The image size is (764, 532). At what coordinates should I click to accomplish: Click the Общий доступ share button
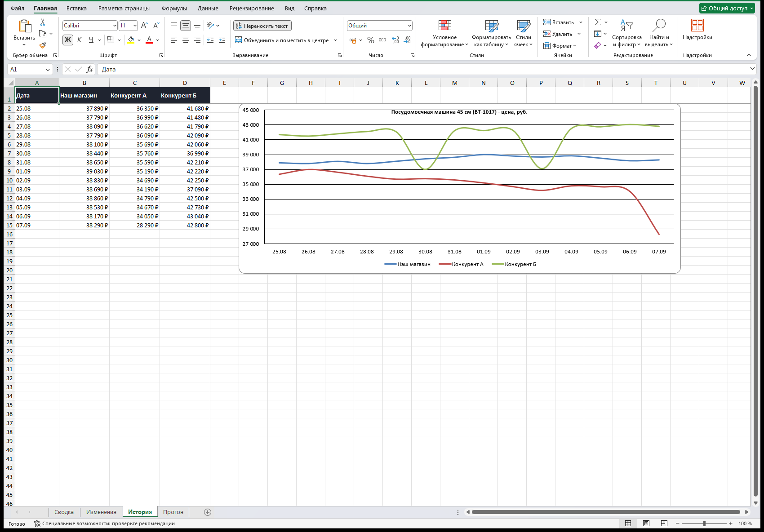[x=727, y=8]
